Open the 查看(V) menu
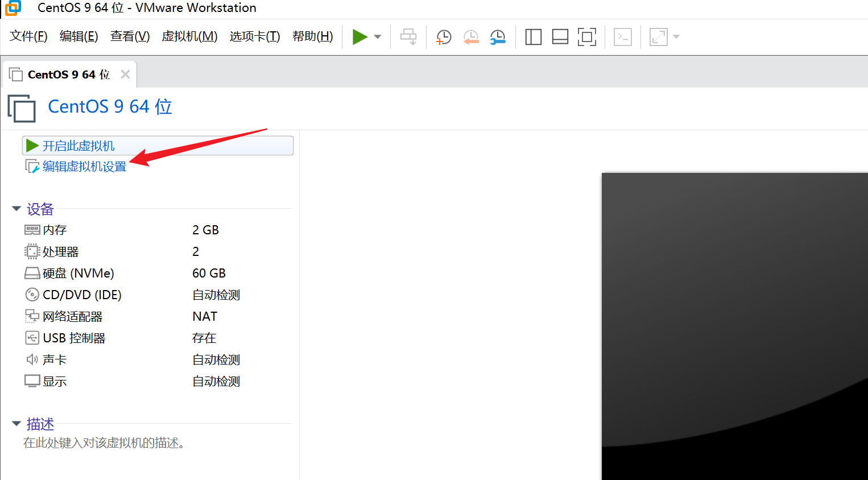Screen dimensions: 868x480 130,36
